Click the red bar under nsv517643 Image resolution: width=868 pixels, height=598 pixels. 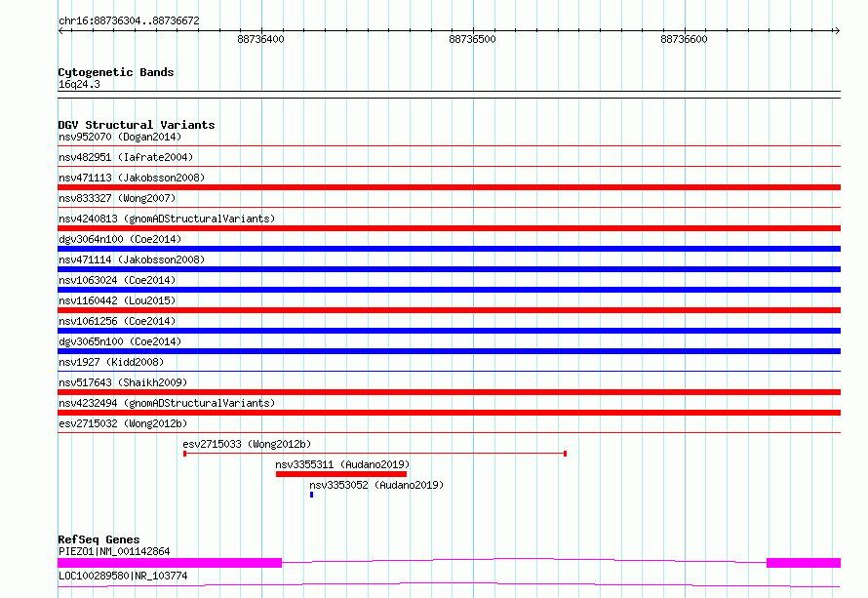point(449,392)
